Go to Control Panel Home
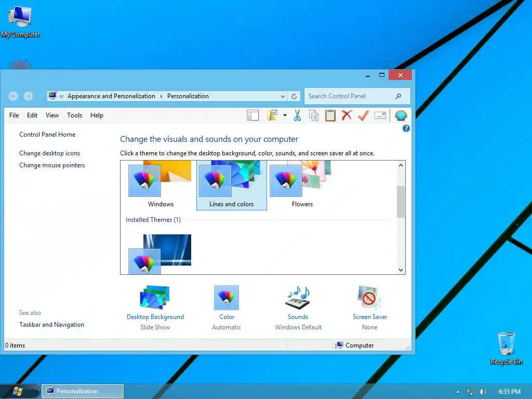532x399 pixels. (x=47, y=135)
